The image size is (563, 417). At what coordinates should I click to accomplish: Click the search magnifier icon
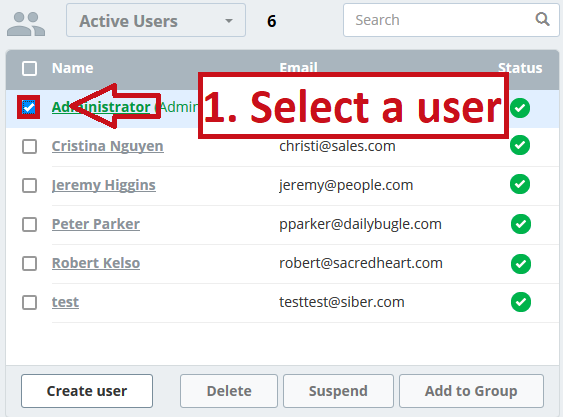click(542, 19)
